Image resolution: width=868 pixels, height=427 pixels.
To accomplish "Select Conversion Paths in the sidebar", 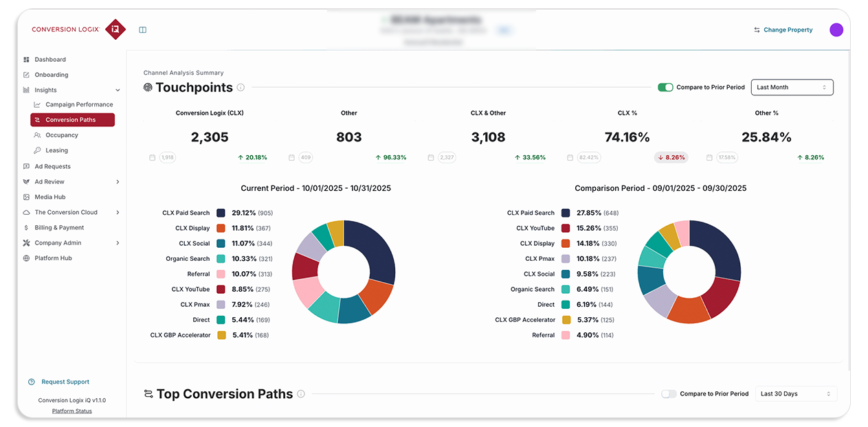I will click(71, 119).
